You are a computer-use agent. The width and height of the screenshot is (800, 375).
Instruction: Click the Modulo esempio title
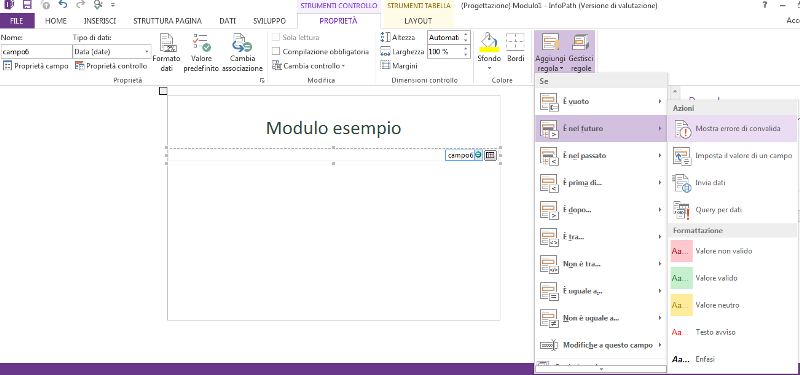pyautogui.click(x=334, y=128)
